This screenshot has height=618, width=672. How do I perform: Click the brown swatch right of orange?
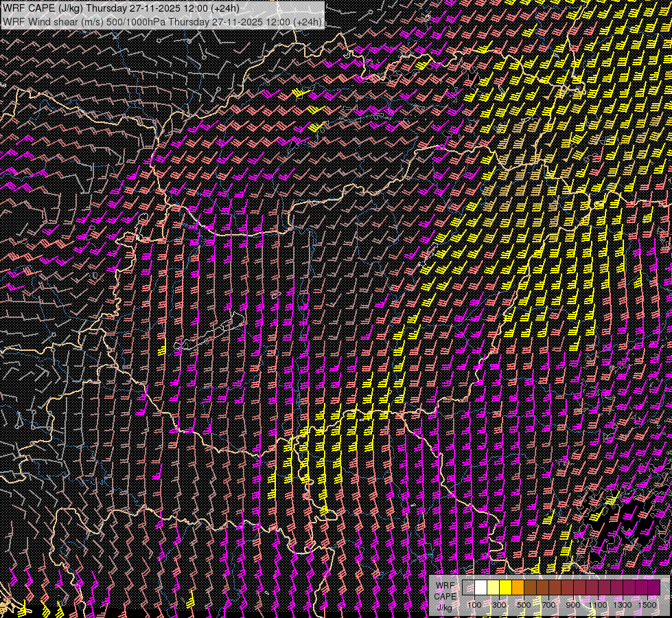click(x=531, y=587)
